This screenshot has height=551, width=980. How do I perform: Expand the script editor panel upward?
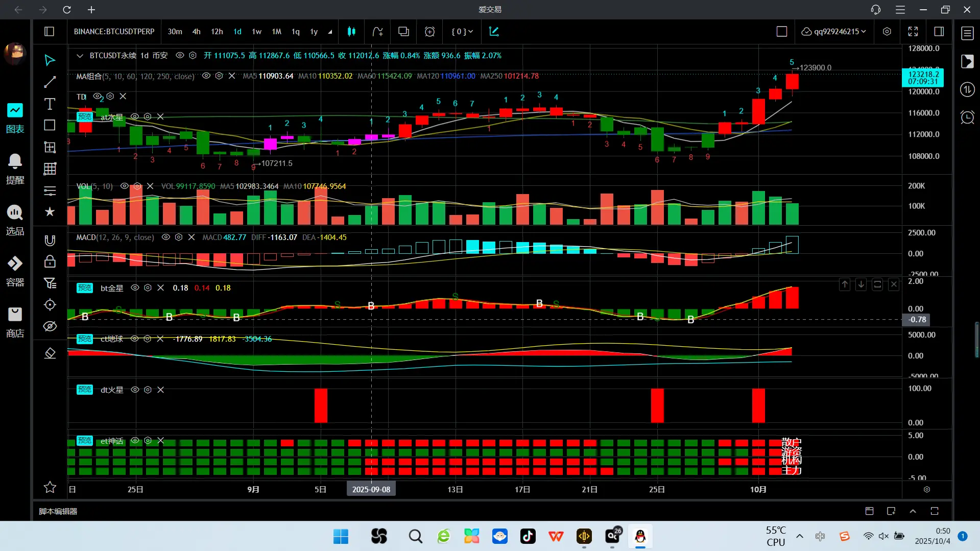coord(913,511)
